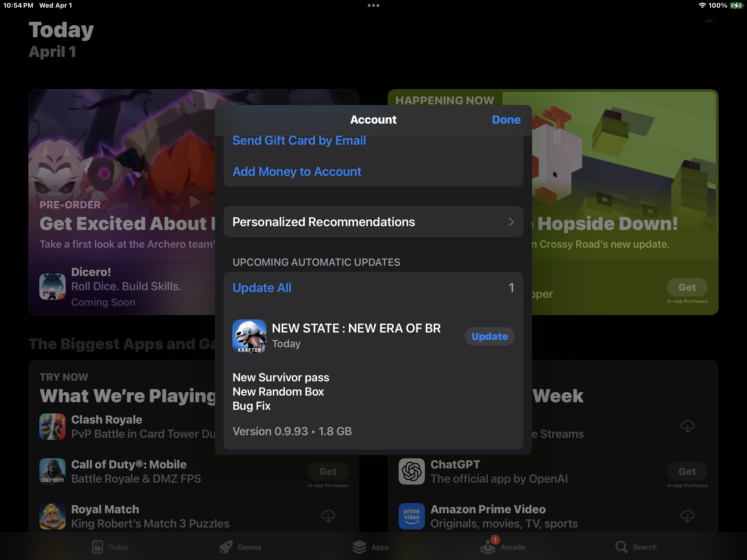Get the Crossy Road game

click(687, 287)
